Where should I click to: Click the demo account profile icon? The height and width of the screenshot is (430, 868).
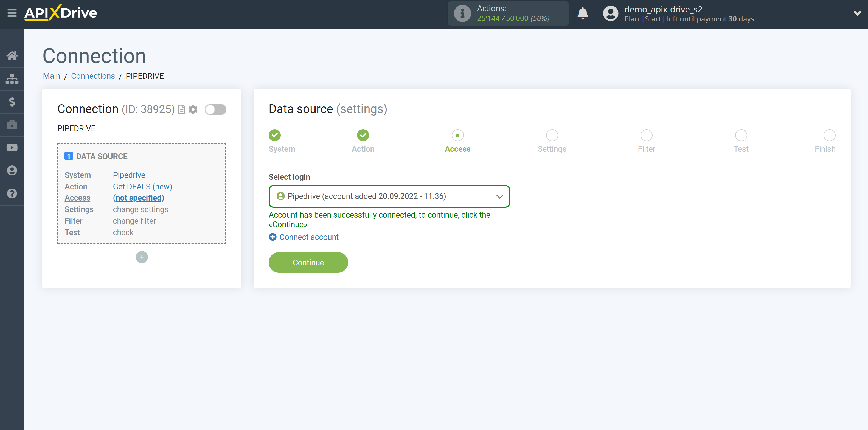(610, 13)
